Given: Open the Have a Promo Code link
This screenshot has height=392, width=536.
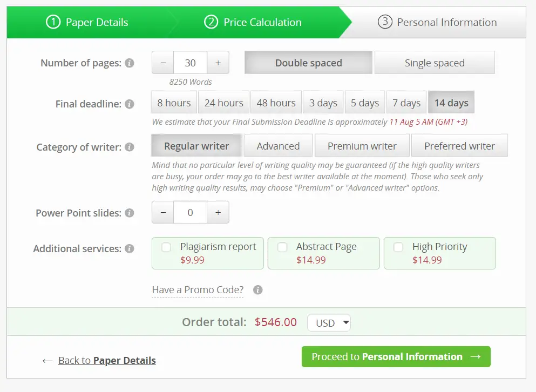Looking at the screenshot, I should point(197,289).
